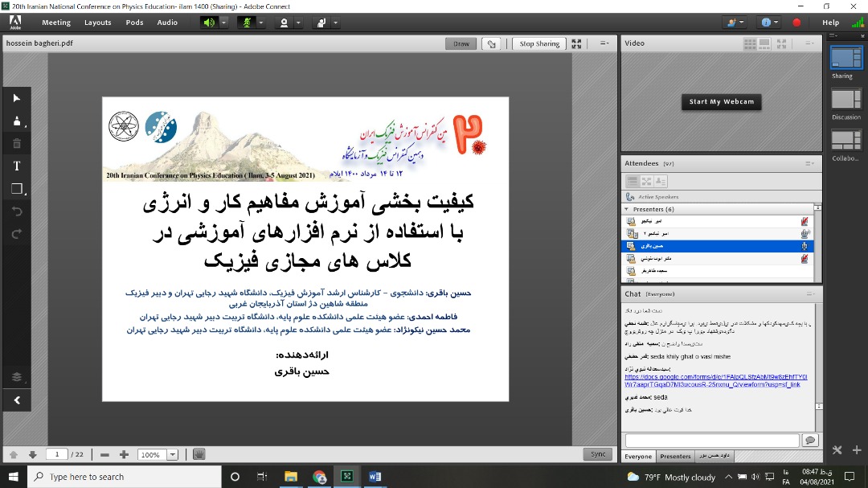Screen dimensions: 868x488
Task: Click the red recording indicator button
Action: click(x=796, y=23)
